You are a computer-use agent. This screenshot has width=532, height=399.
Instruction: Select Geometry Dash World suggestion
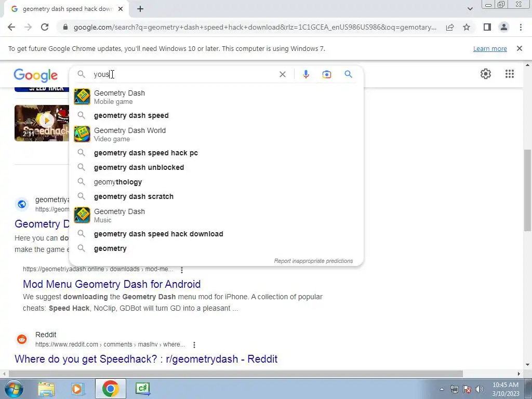217,135
